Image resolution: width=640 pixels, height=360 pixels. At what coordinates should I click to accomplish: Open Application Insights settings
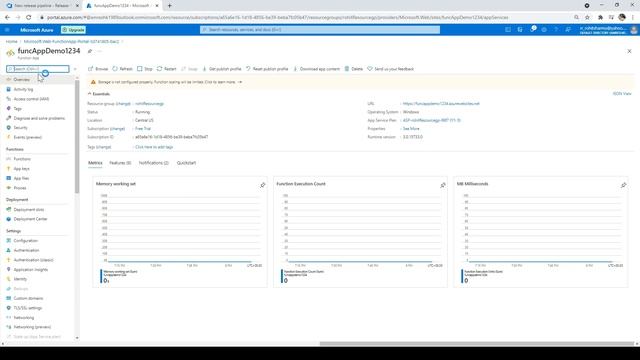[31, 270]
